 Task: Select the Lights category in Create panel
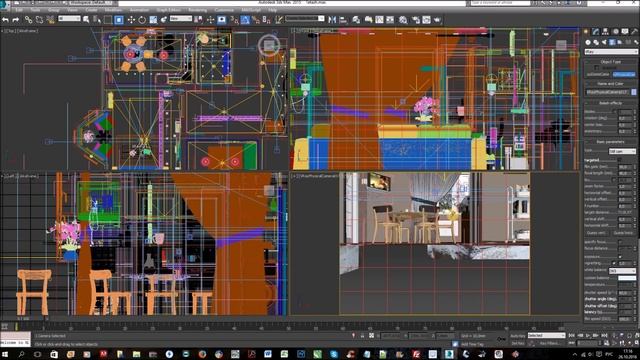click(604, 42)
